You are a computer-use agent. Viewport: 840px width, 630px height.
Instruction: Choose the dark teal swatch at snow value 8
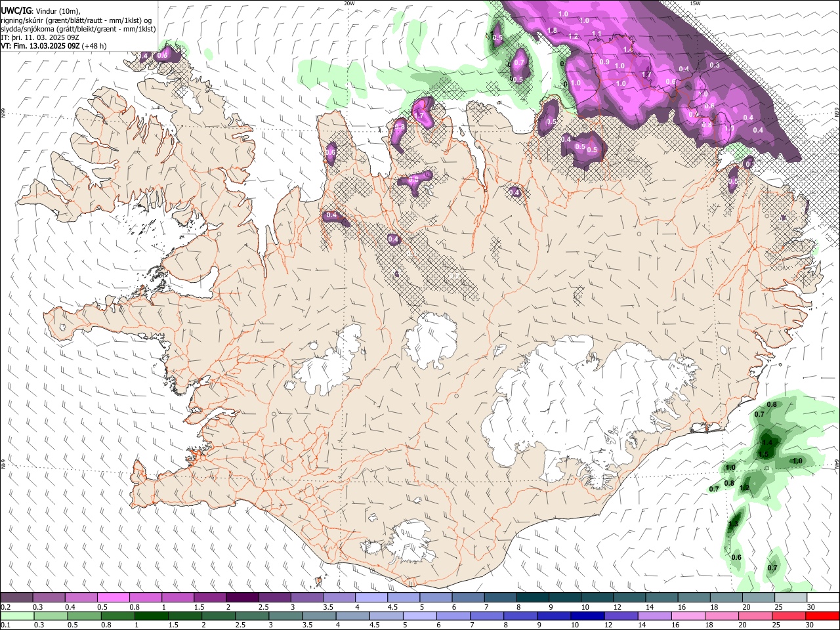(x=533, y=598)
